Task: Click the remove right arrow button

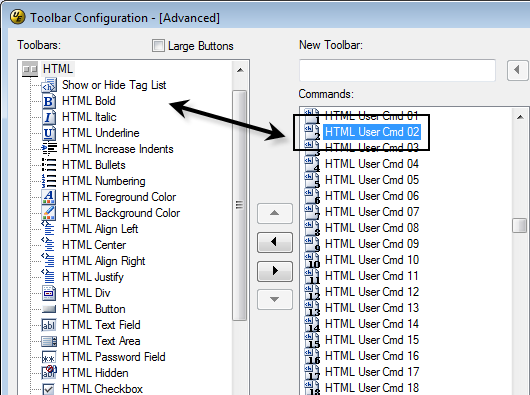Action: (x=275, y=271)
